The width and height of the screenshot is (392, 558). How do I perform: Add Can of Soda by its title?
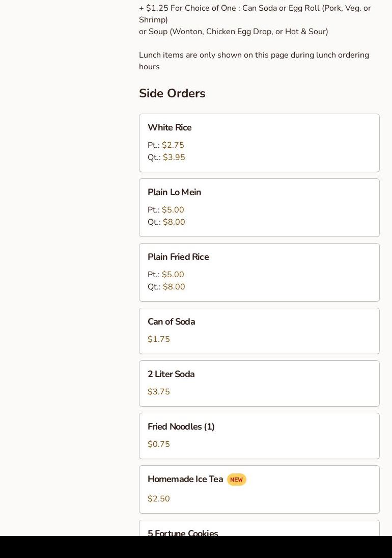[x=171, y=322]
